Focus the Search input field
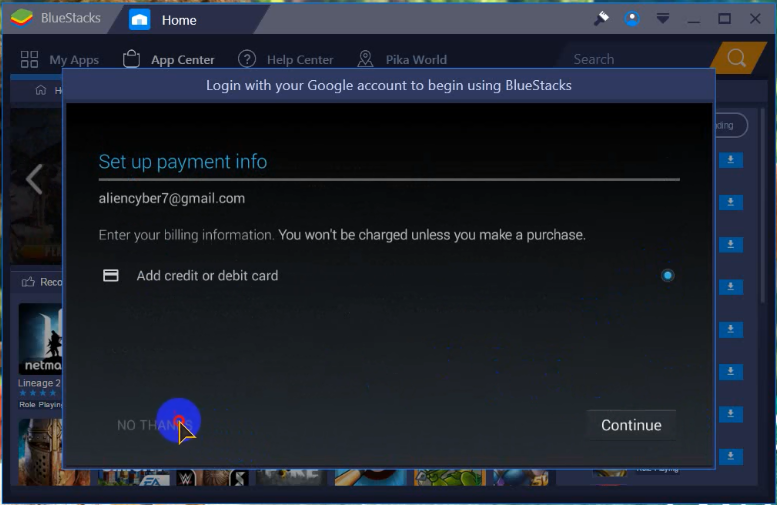Viewport: 777px width, 505px height. (x=639, y=59)
